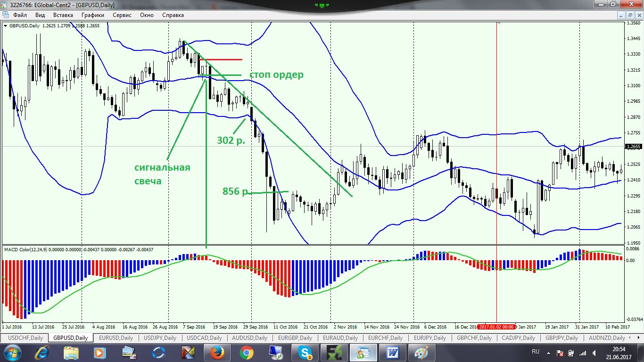Switch to the CADJPY,Daily chart tab
644x362 pixels.
519,338
